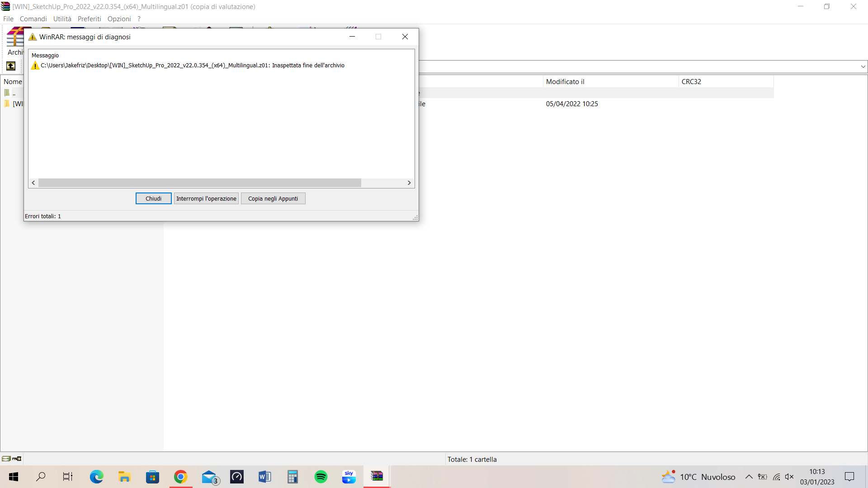Click the WinRAR title bar app icon
This screenshot has height=488, width=868.
5,6
